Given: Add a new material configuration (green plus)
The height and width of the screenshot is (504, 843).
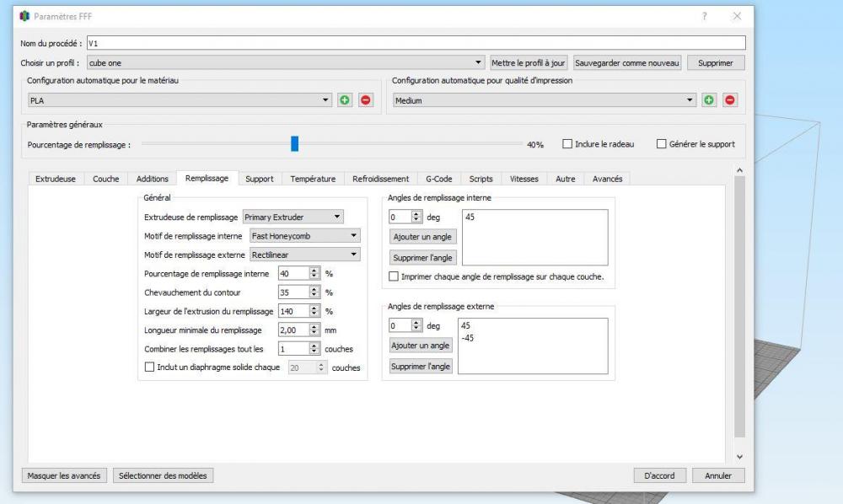Looking at the screenshot, I should point(345,100).
